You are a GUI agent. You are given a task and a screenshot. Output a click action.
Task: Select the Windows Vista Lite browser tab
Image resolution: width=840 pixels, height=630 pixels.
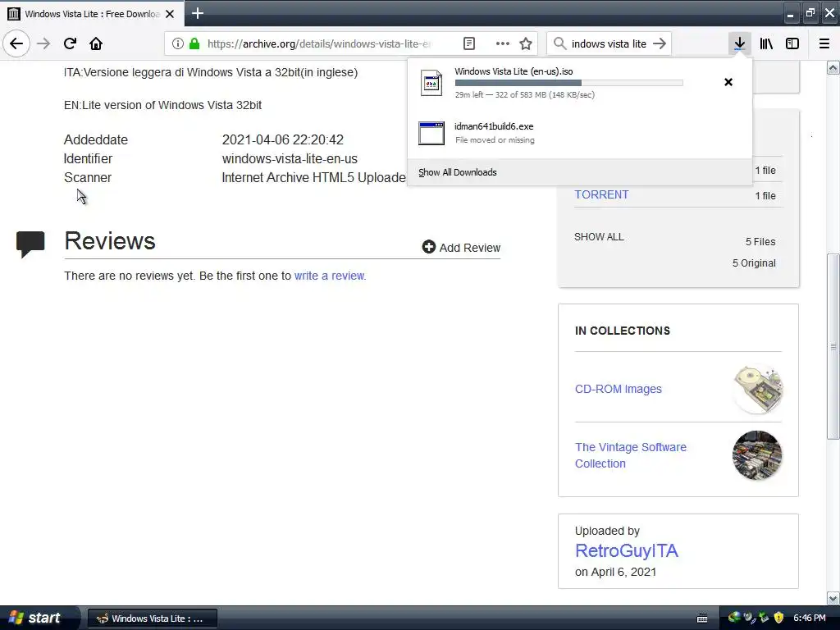pos(93,14)
